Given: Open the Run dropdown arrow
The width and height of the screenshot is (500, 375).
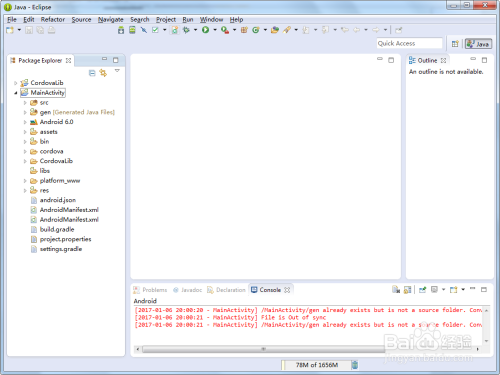Looking at the screenshot, I should (x=215, y=30).
